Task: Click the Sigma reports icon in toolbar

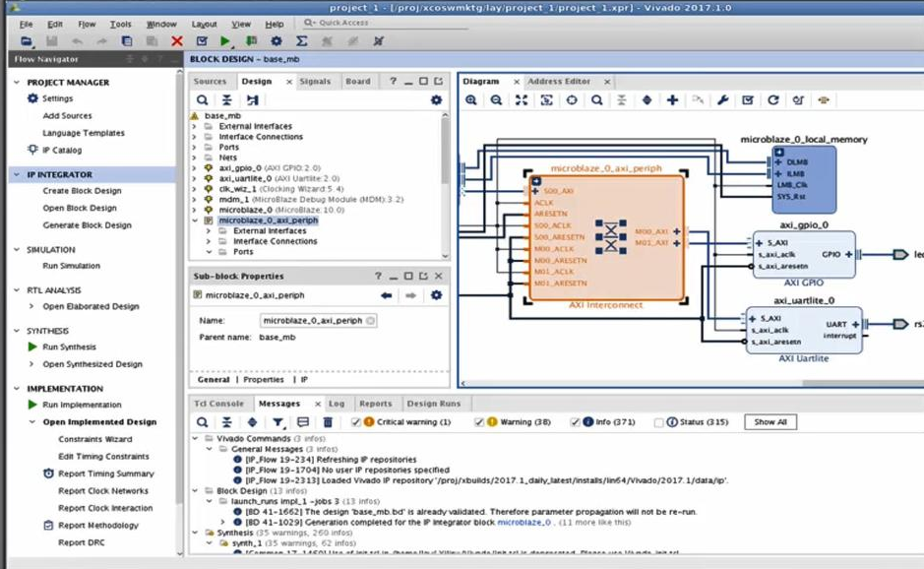Action: [302, 40]
